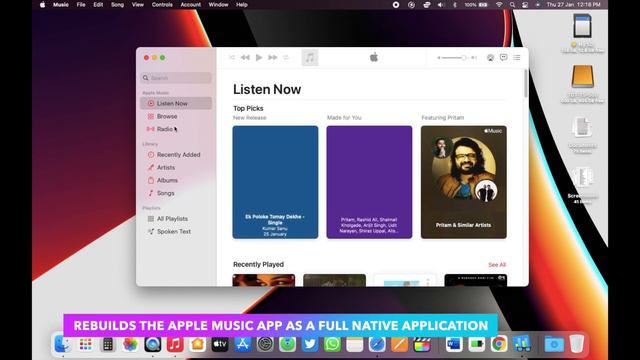This screenshot has width=640, height=360.
Task: Open Browse in the sidebar
Action: click(176, 116)
